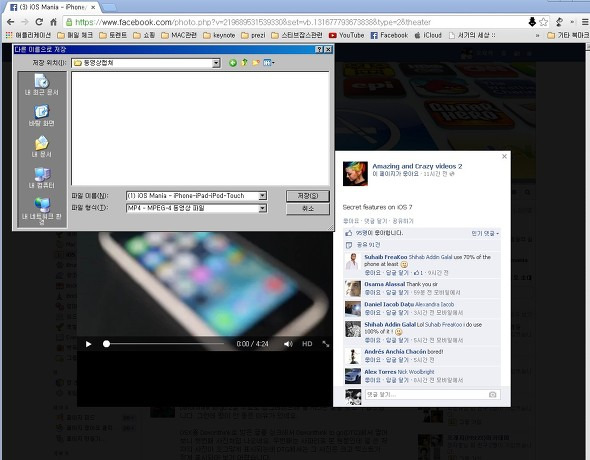The height and width of the screenshot is (460, 590).
Task: Open the MAC관련 bookmark folder
Action: click(x=179, y=35)
